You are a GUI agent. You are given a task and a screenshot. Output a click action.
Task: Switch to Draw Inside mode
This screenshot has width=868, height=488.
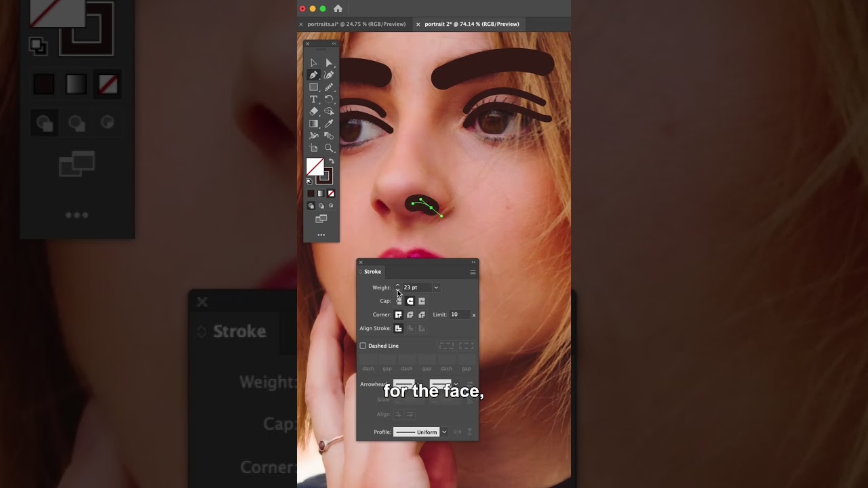tap(331, 205)
